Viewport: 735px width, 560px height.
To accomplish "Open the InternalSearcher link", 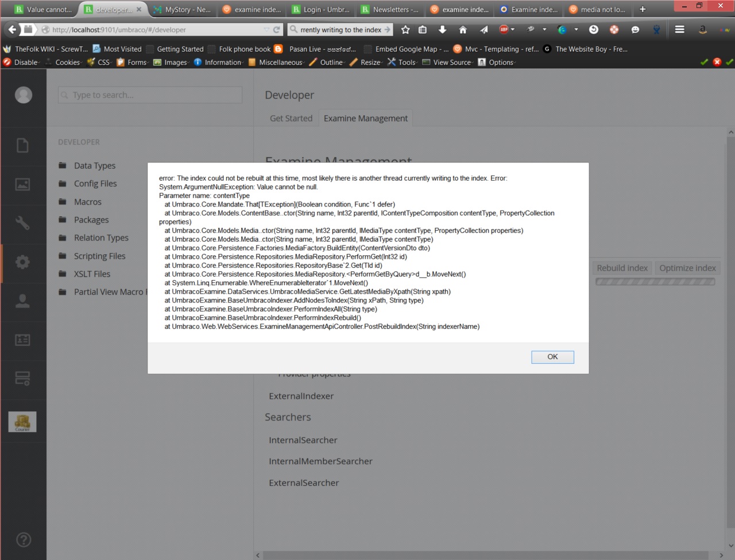I will coord(303,440).
